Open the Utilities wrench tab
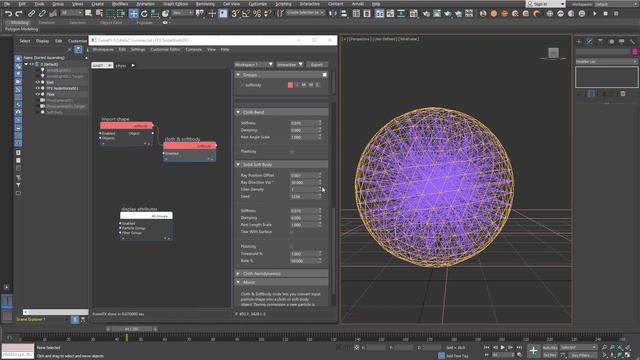640x360 pixels. pos(632,42)
